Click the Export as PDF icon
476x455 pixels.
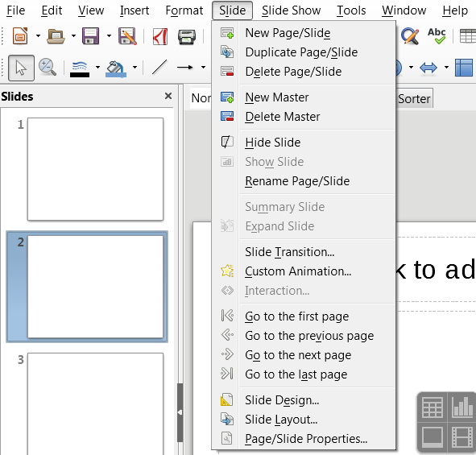point(160,36)
